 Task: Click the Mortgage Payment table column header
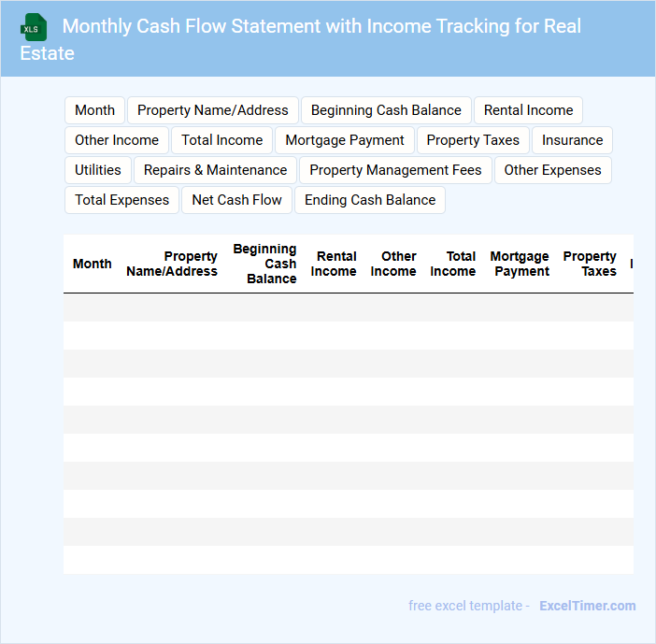(x=520, y=264)
